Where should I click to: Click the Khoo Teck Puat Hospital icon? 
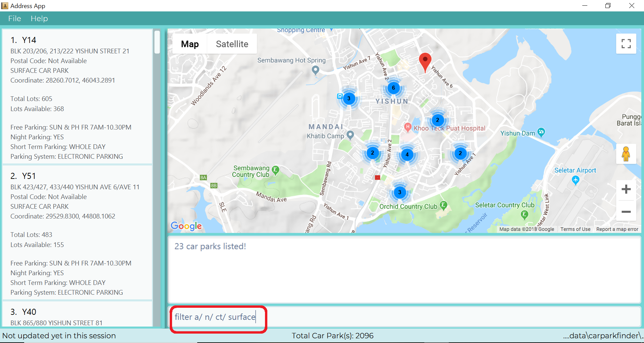[408, 127]
